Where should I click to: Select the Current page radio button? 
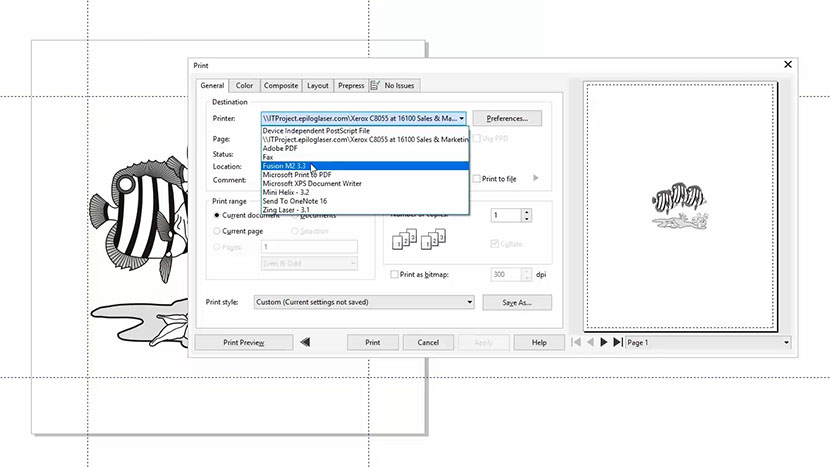[x=217, y=231]
